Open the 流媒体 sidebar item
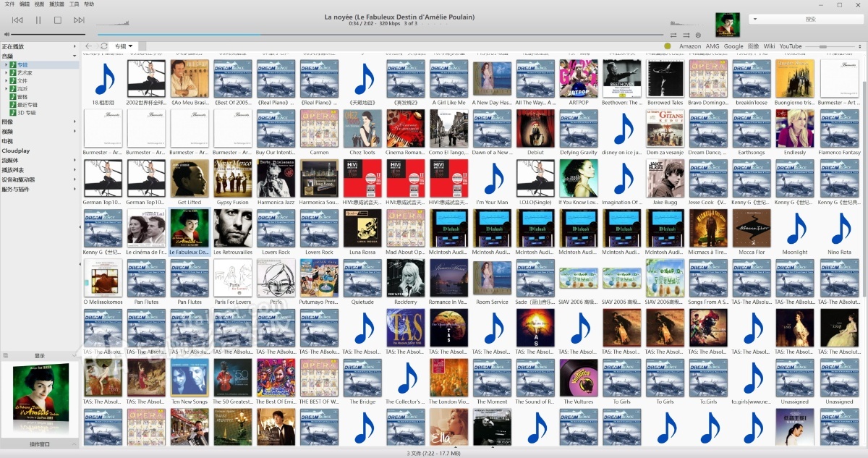Viewport: 868px width, 458px height. click(9, 160)
